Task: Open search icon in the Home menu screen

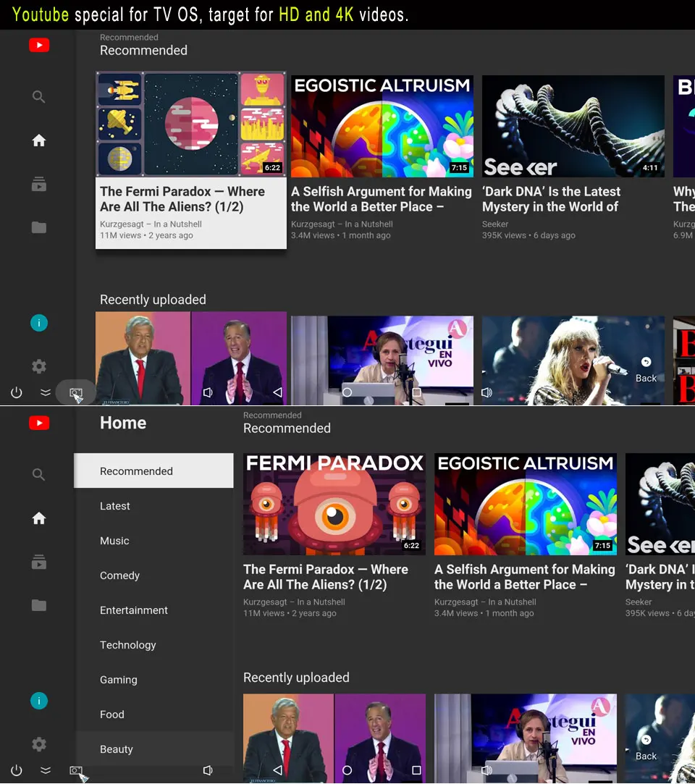Action: coord(38,474)
